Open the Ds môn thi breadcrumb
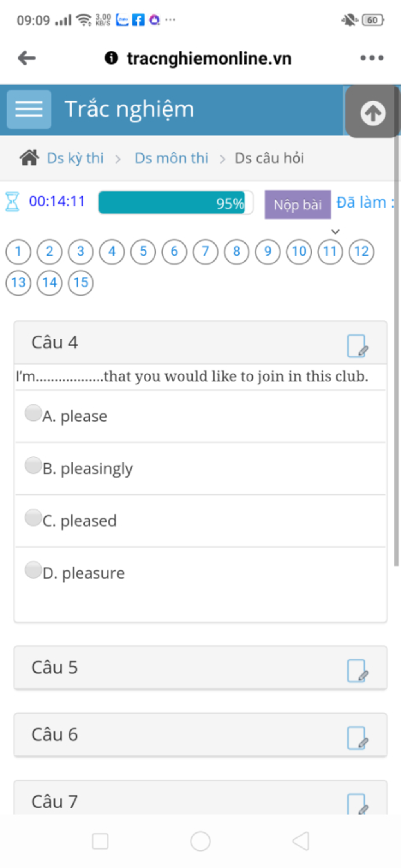The height and width of the screenshot is (868, 401). 172,158
